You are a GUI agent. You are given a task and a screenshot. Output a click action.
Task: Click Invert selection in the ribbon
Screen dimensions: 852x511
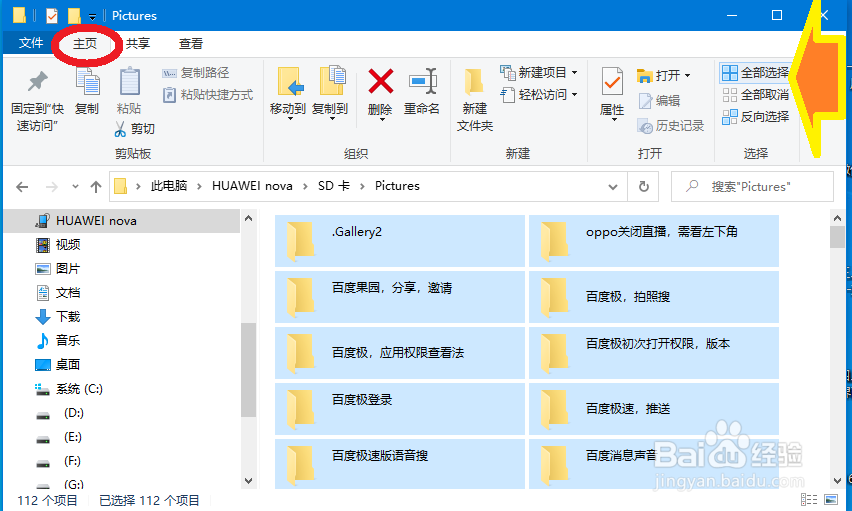tap(756, 116)
